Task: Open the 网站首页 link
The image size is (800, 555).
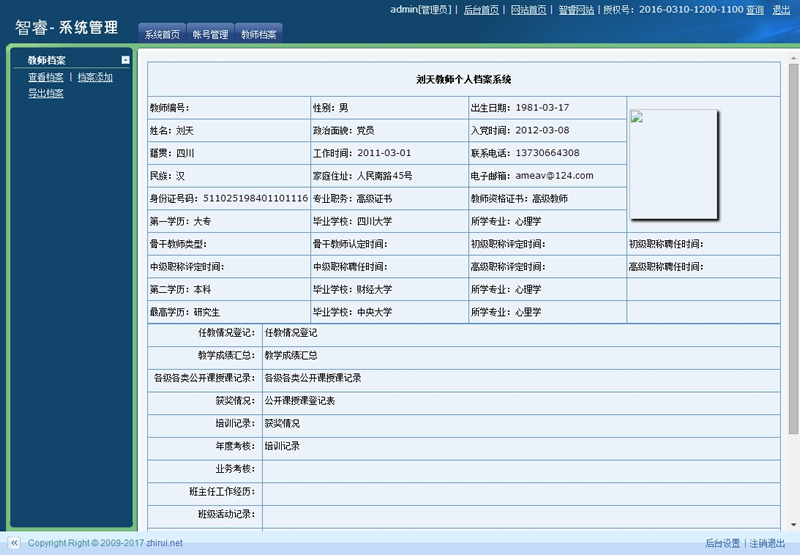Action: click(x=528, y=10)
